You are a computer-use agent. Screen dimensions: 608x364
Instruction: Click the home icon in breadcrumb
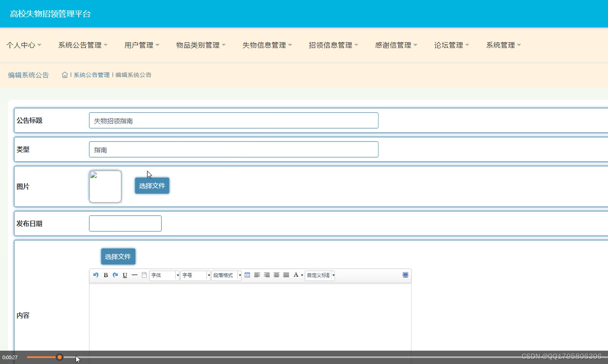pyautogui.click(x=64, y=75)
